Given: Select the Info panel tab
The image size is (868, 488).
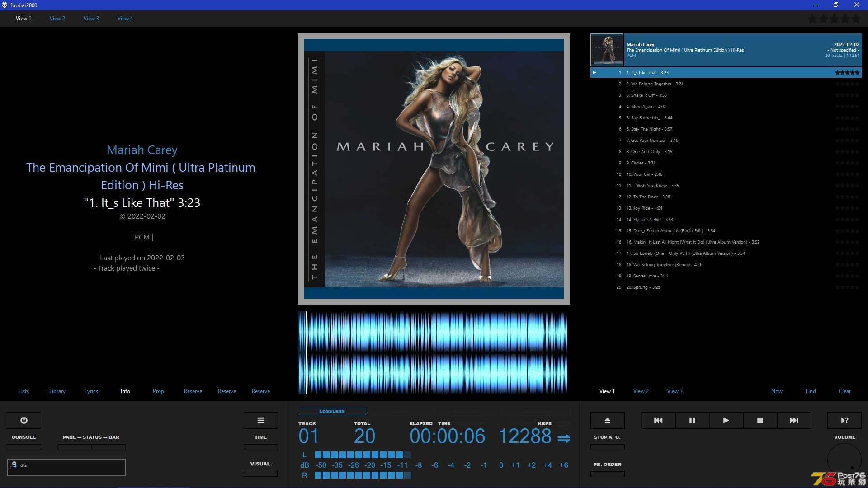Looking at the screenshot, I should coord(125,391).
